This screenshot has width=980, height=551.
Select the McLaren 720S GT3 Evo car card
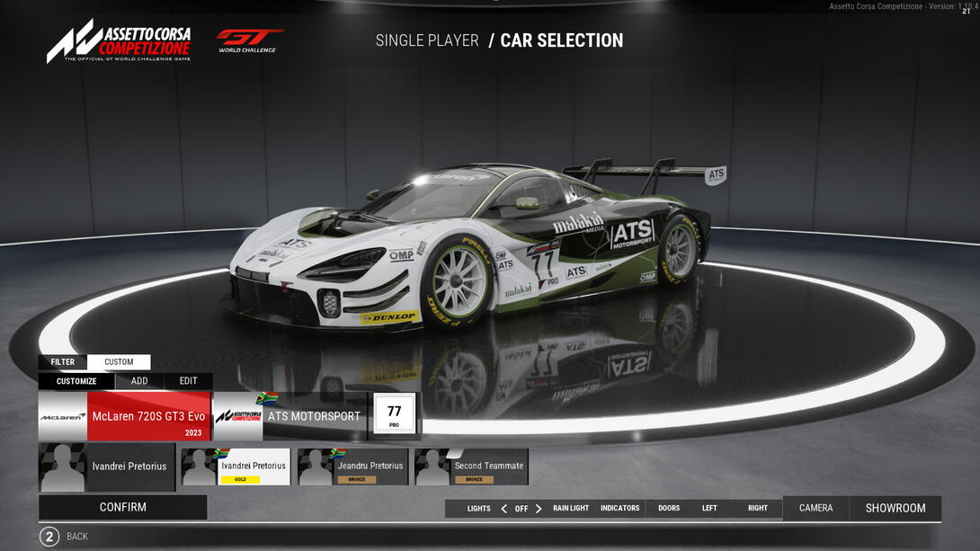click(x=124, y=417)
